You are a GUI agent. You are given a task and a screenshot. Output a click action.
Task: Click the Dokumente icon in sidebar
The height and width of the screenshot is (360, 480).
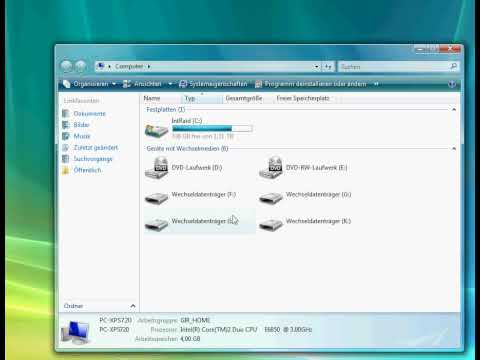(66, 114)
